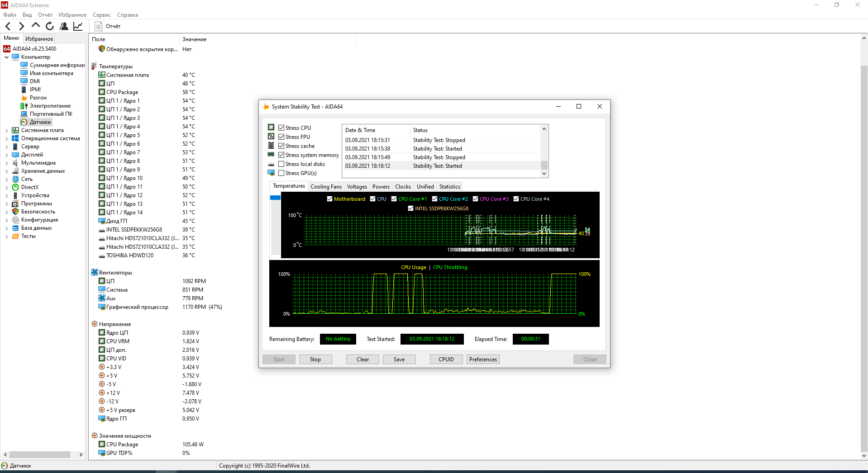
Task: Enable Stress GPU(s) checkbox
Action: tap(281, 173)
